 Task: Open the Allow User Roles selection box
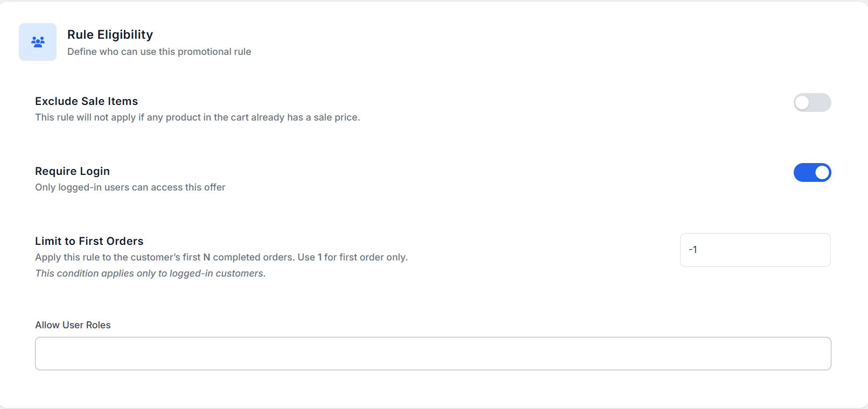coord(433,354)
